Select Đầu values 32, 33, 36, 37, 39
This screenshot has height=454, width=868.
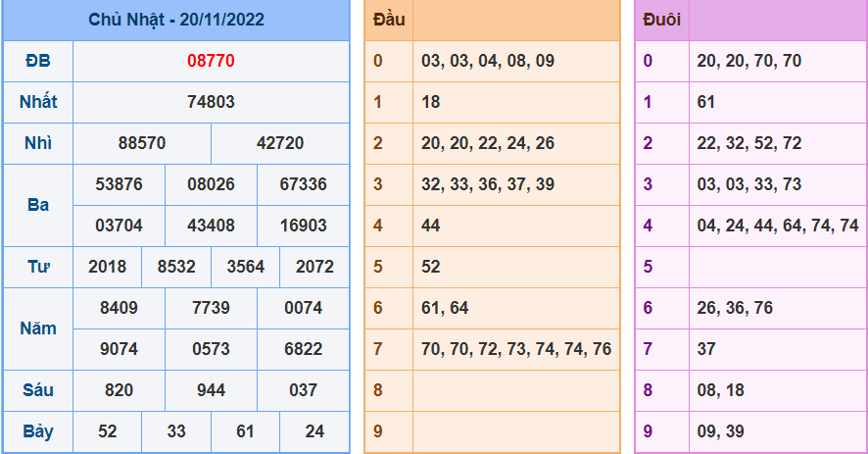click(x=488, y=184)
